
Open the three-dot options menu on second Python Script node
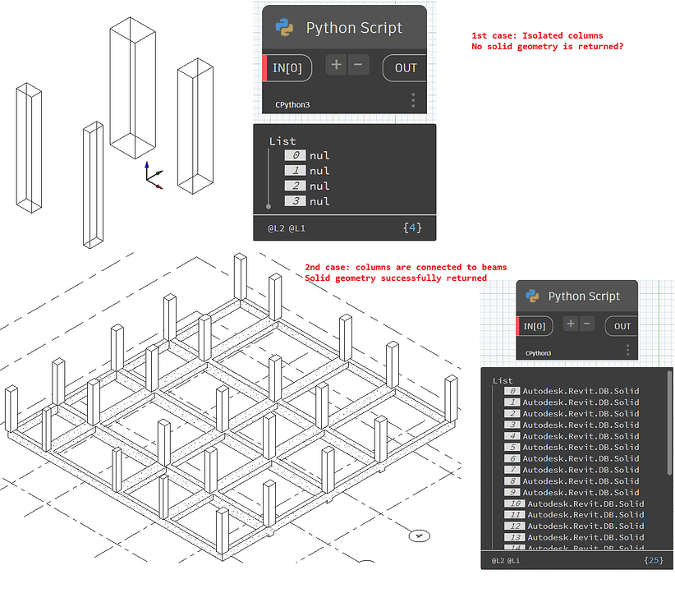[x=627, y=350]
